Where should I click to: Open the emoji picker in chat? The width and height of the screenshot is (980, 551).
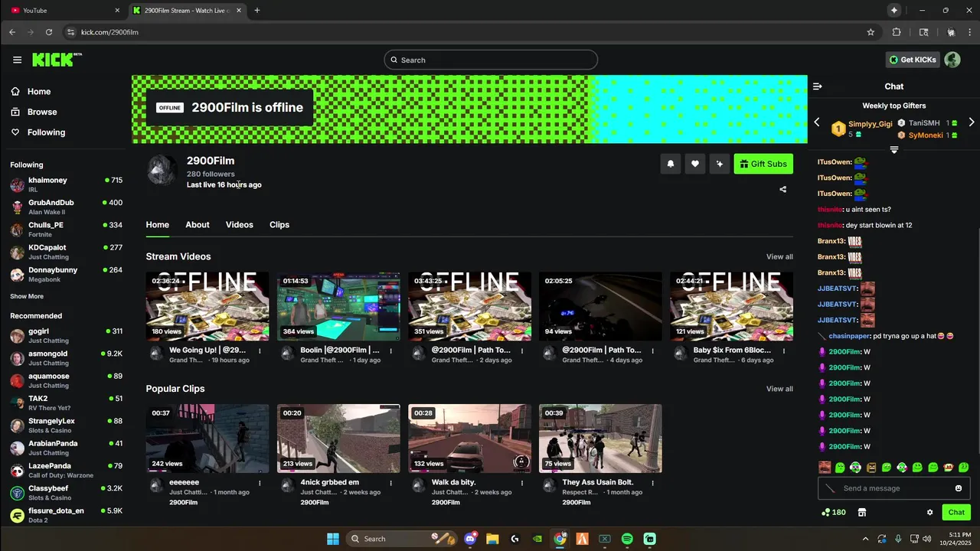(959, 488)
